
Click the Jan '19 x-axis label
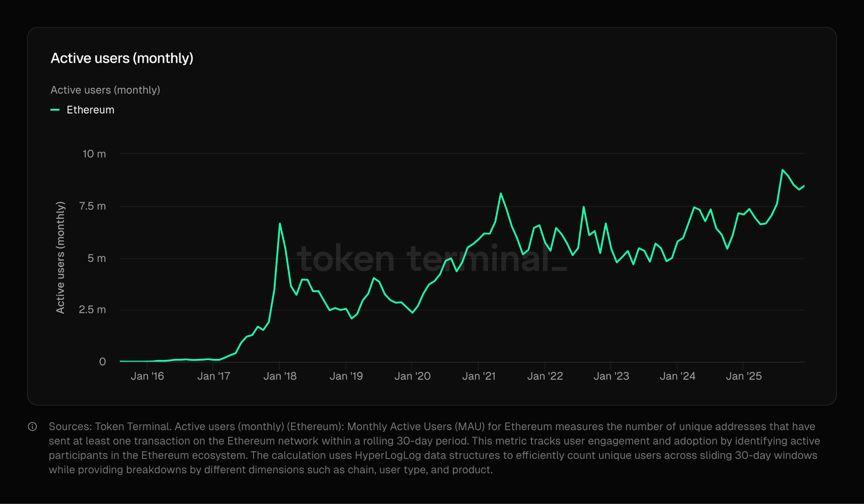coord(346,376)
